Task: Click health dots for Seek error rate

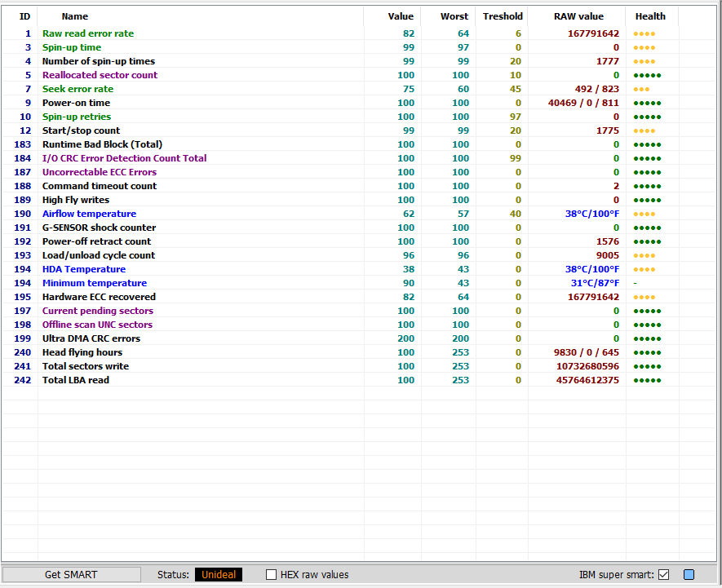Action: click(x=641, y=90)
